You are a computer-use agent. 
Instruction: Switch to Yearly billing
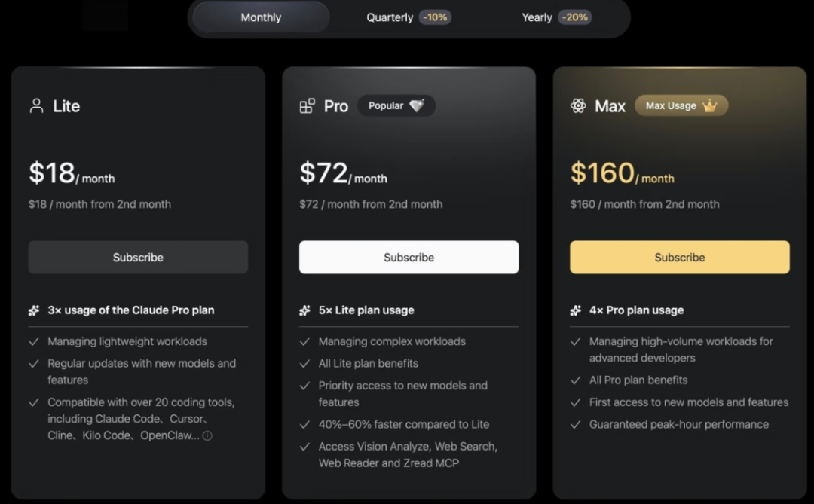pyautogui.click(x=537, y=17)
